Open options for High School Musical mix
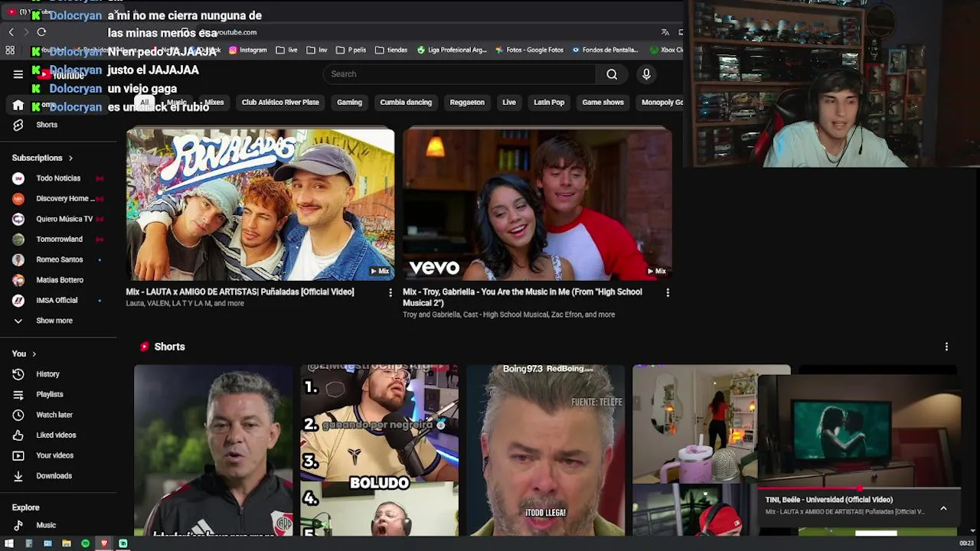This screenshot has width=980, height=551. point(668,292)
